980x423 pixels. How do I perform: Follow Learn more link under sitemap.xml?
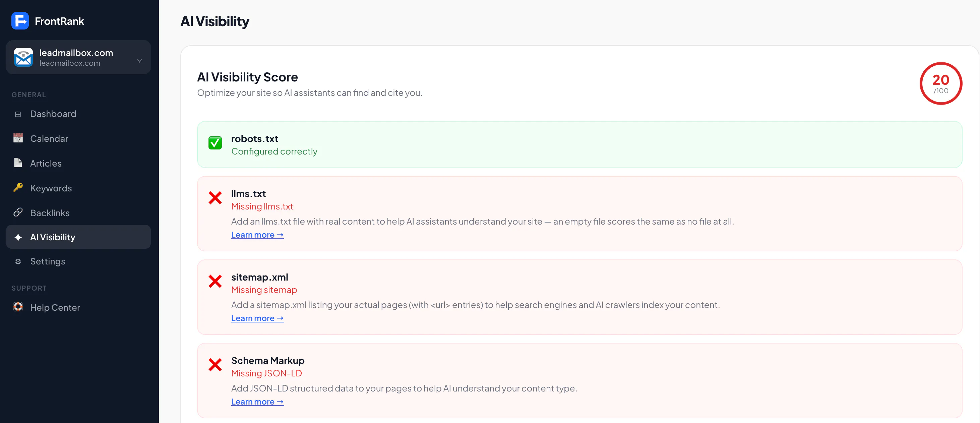tap(257, 318)
